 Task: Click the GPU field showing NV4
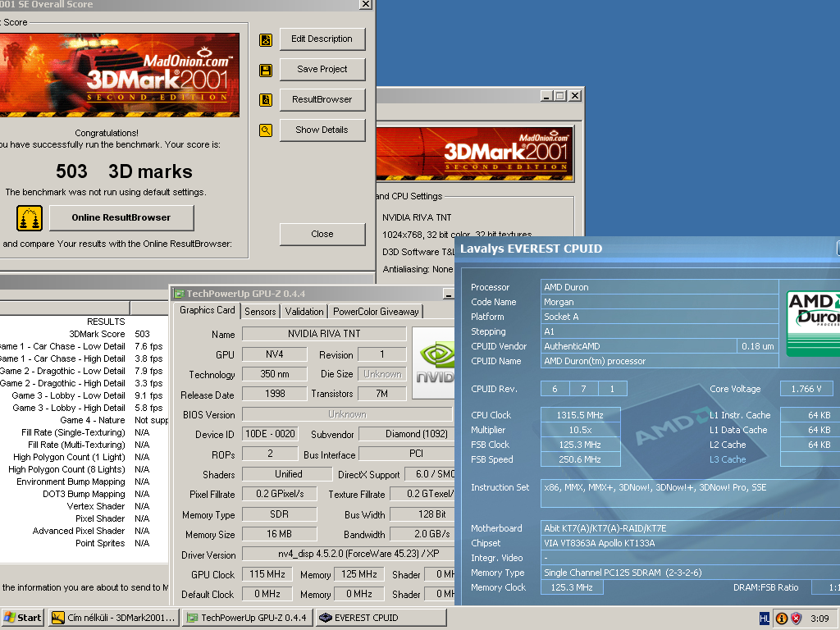click(274, 354)
